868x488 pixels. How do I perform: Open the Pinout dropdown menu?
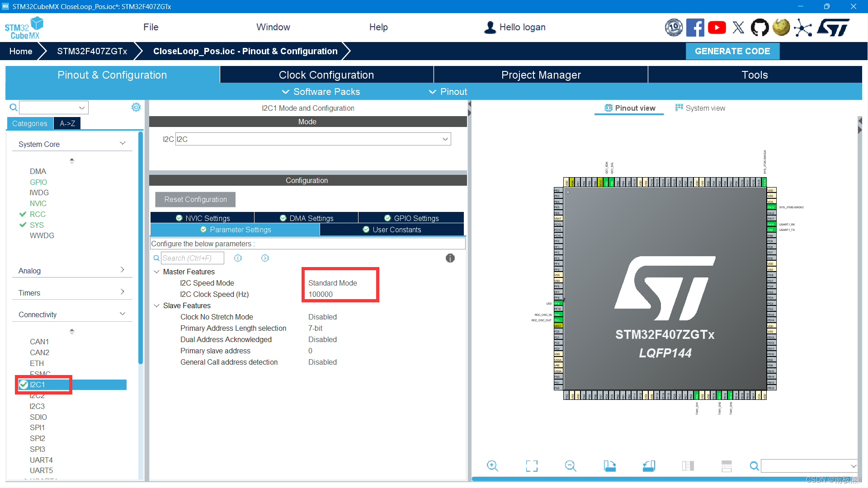[448, 92]
